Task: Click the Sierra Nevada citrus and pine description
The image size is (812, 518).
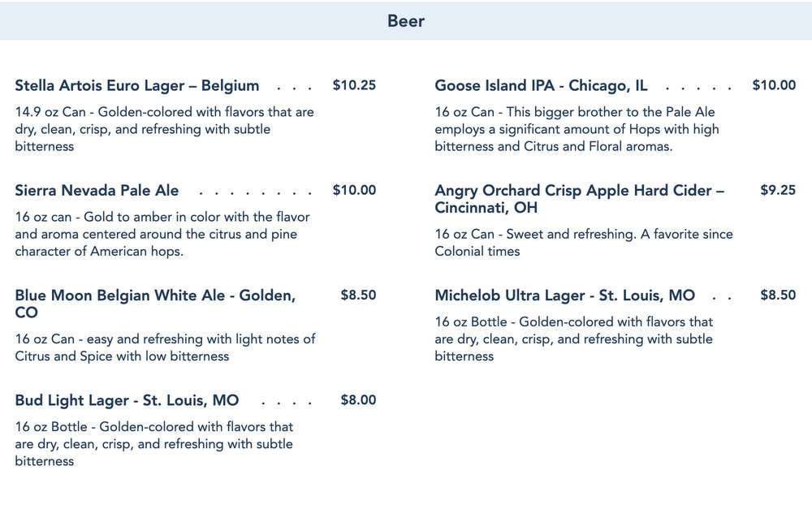Action: [x=162, y=234]
